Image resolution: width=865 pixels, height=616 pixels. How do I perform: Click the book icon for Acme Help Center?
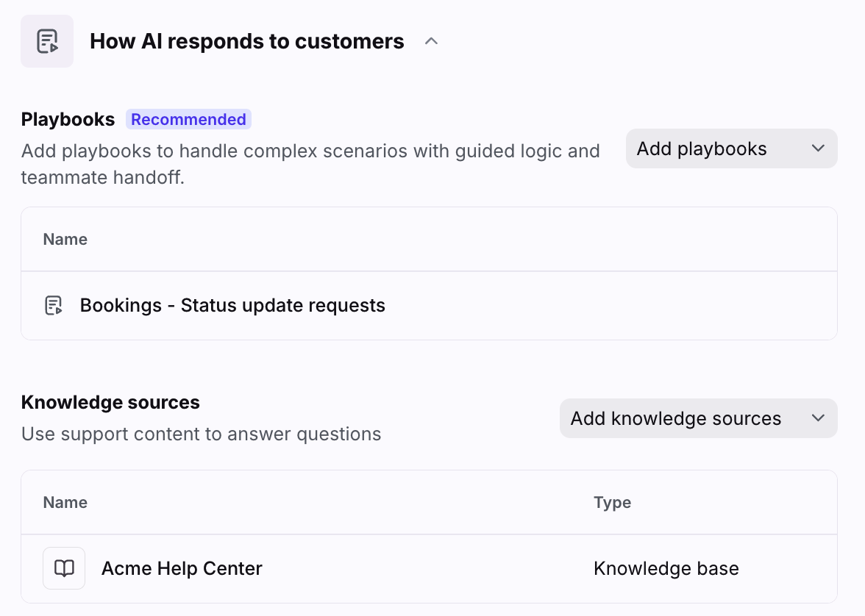click(64, 568)
